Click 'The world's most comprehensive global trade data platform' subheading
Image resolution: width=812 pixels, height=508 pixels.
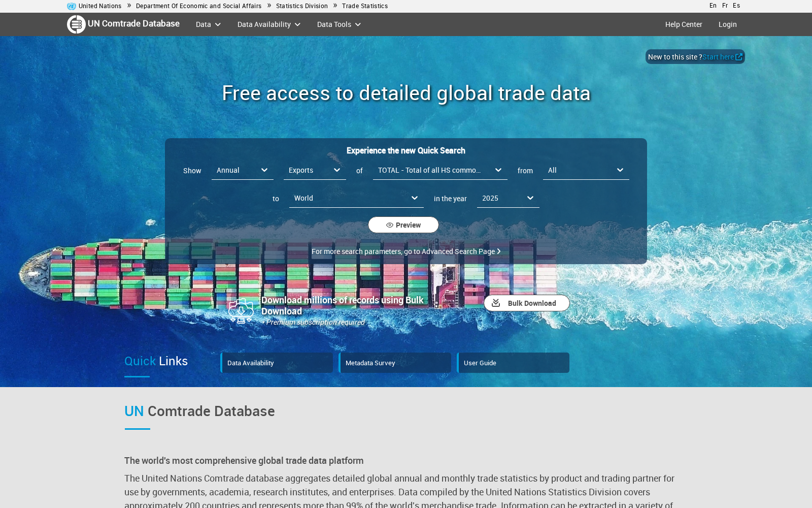point(244,461)
